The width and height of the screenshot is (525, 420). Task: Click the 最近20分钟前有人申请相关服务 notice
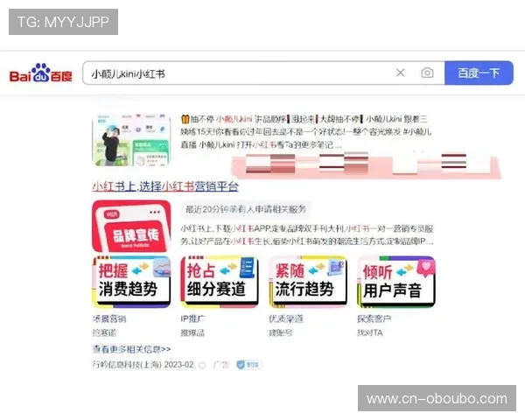[x=246, y=209]
